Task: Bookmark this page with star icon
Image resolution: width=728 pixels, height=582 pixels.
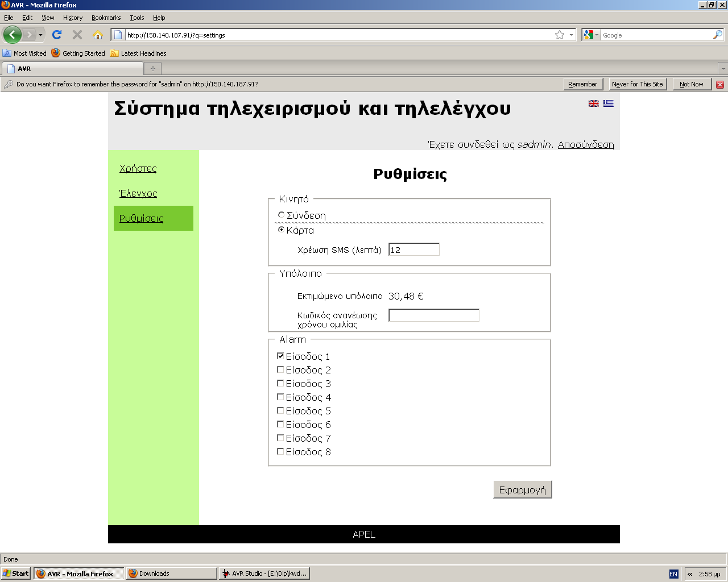Action: coord(560,35)
